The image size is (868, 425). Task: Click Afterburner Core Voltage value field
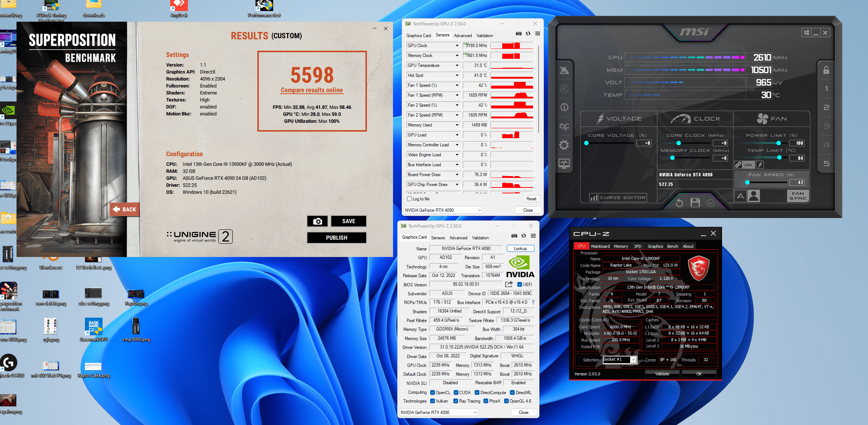(x=644, y=143)
